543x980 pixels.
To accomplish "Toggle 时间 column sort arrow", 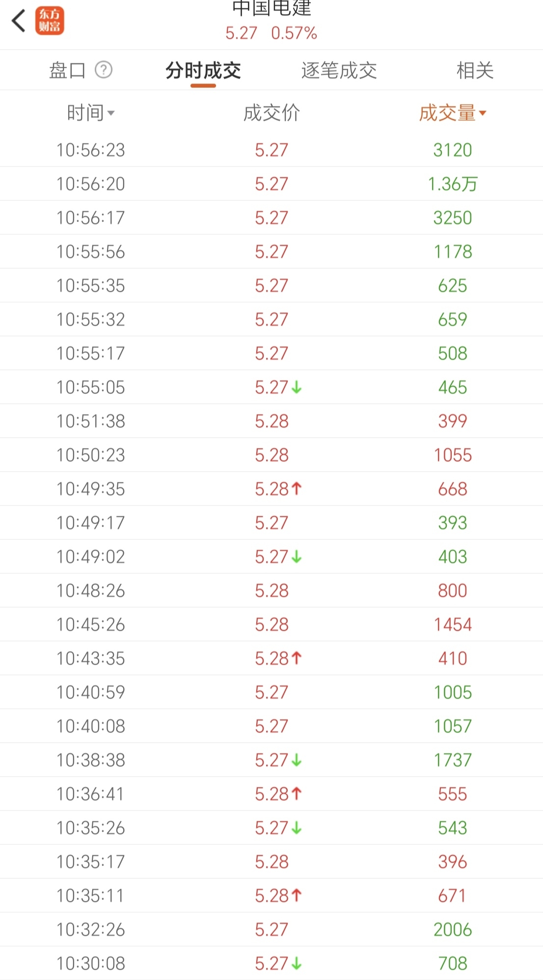I will pos(111,113).
